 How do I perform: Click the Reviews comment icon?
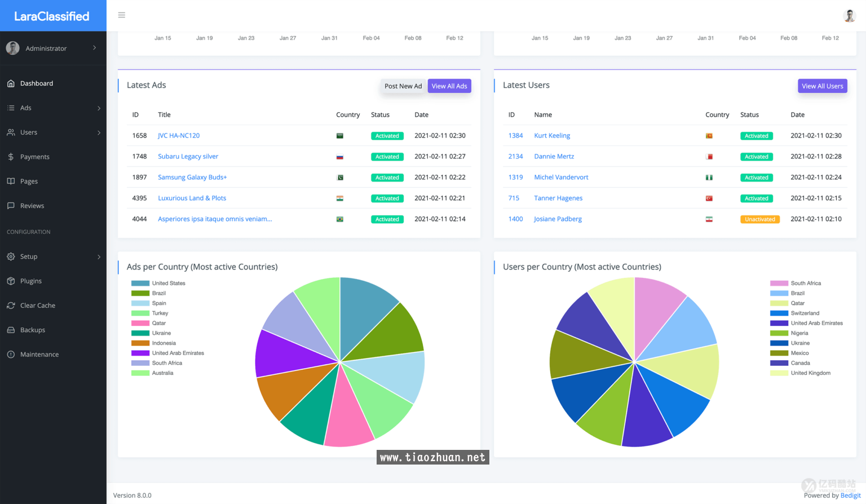click(11, 206)
